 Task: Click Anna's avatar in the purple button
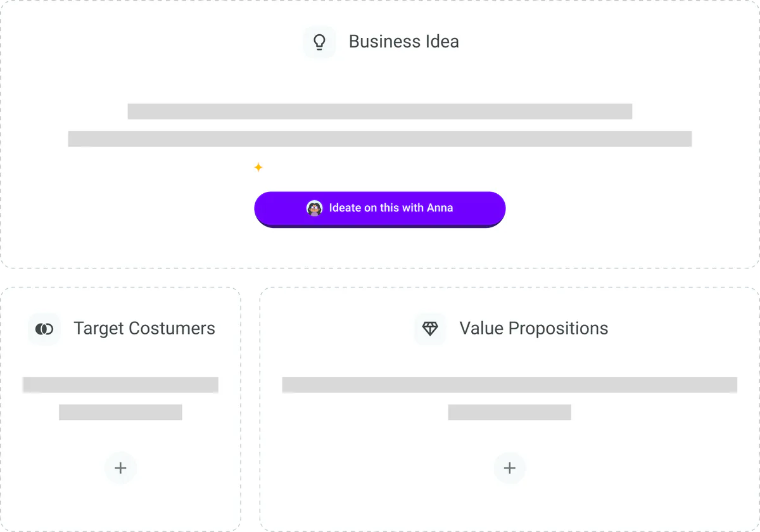[x=315, y=208]
